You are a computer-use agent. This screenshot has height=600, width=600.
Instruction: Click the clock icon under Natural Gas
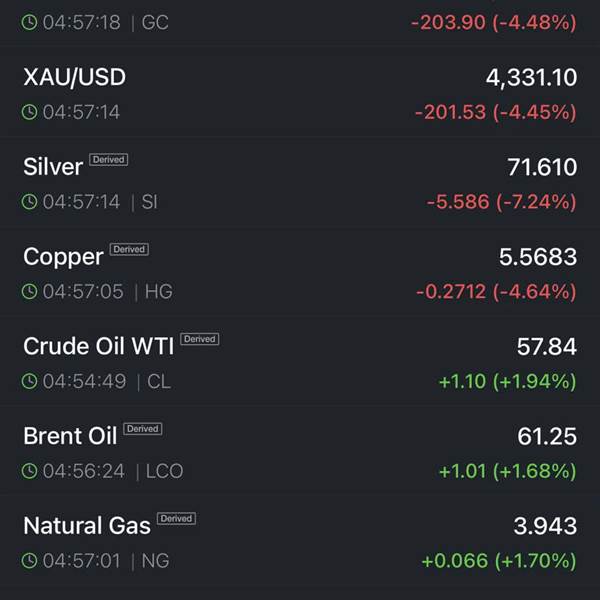pyautogui.click(x=30, y=561)
